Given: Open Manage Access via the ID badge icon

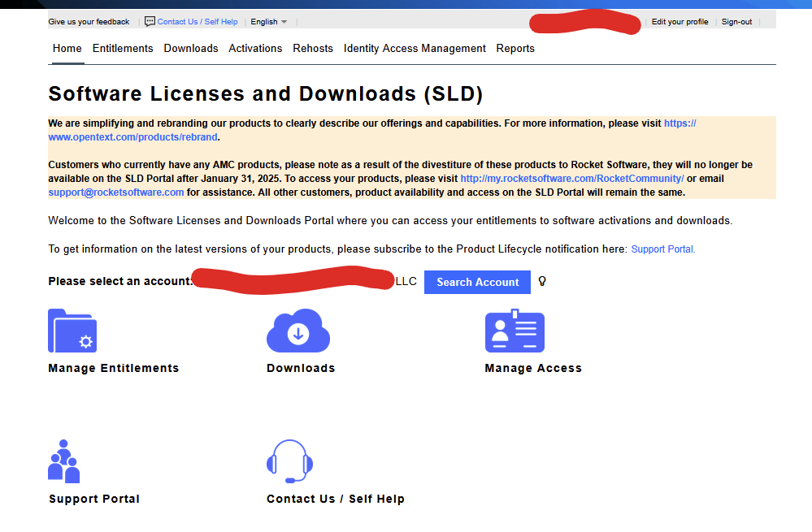Looking at the screenshot, I should click(514, 331).
